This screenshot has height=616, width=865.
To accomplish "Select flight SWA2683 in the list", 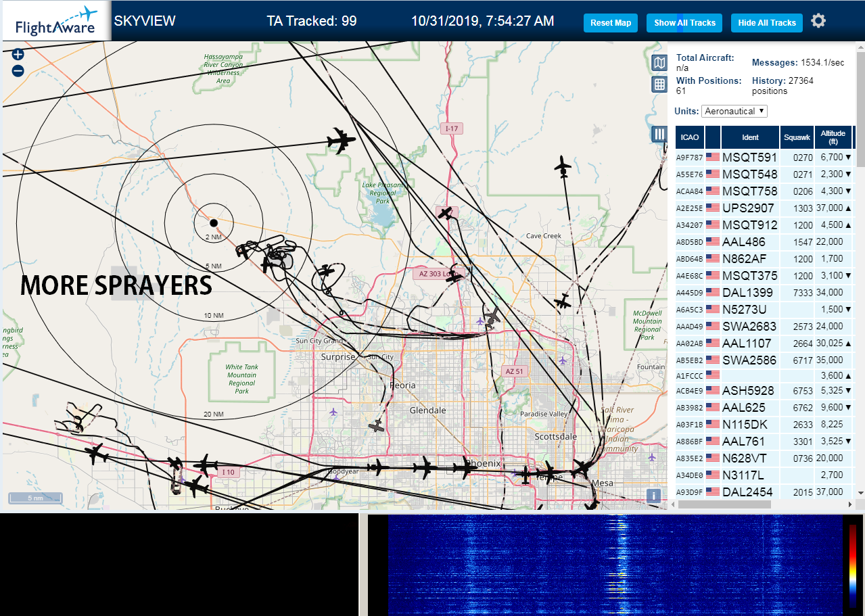I will [x=764, y=326].
